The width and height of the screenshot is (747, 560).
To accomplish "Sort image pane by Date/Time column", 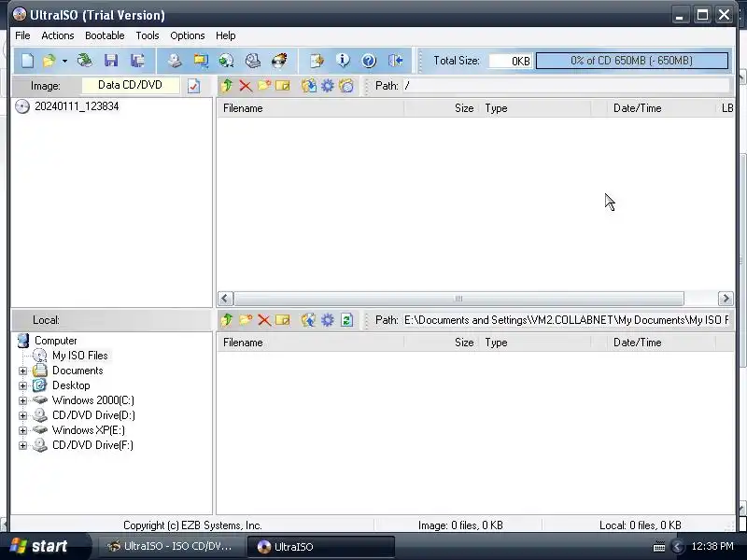I will pyautogui.click(x=661, y=108).
